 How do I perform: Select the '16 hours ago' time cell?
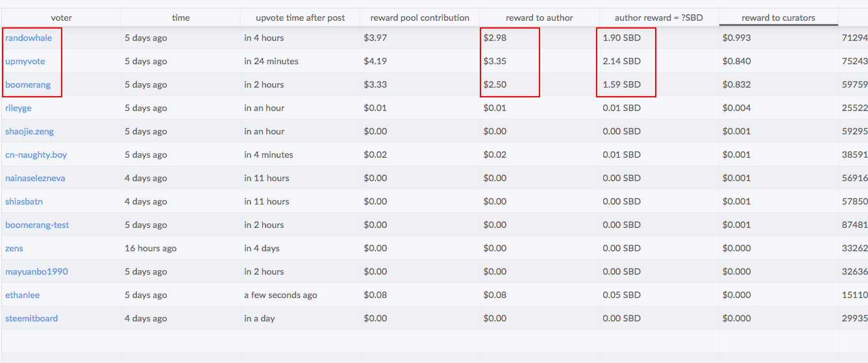(x=180, y=248)
